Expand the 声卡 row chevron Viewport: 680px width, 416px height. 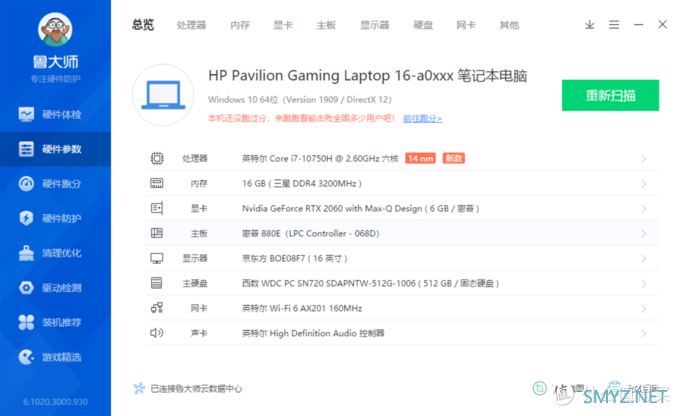(644, 334)
